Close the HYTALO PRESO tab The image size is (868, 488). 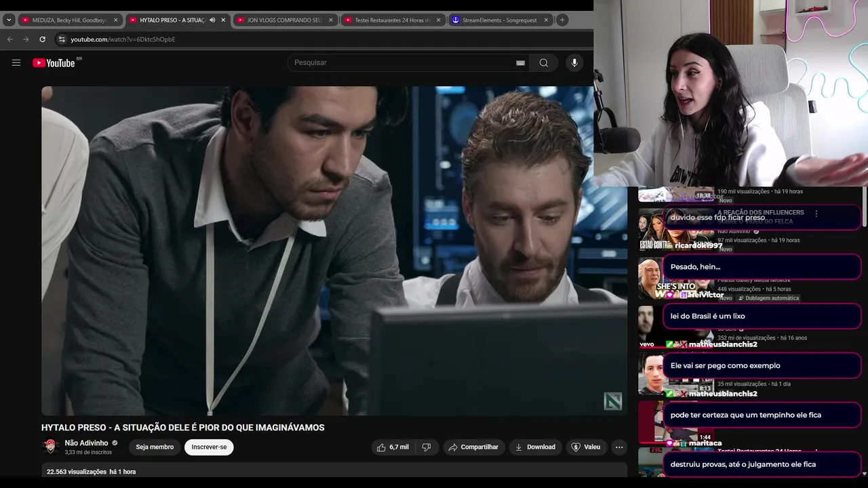tap(223, 20)
